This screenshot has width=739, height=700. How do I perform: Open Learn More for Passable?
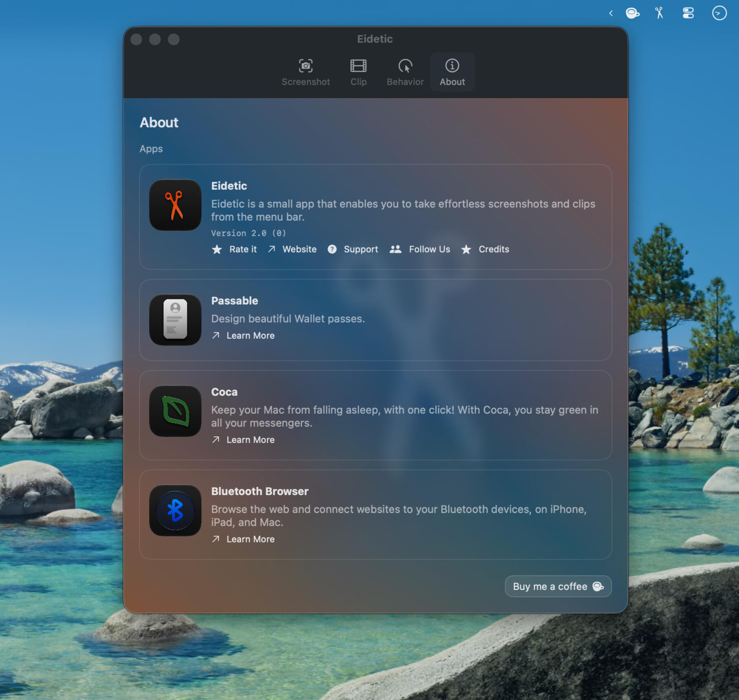pyautogui.click(x=243, y=336)
